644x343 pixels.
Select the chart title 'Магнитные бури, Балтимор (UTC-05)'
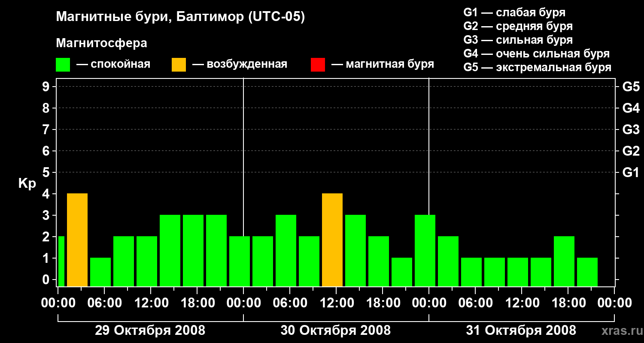(180, 18)
